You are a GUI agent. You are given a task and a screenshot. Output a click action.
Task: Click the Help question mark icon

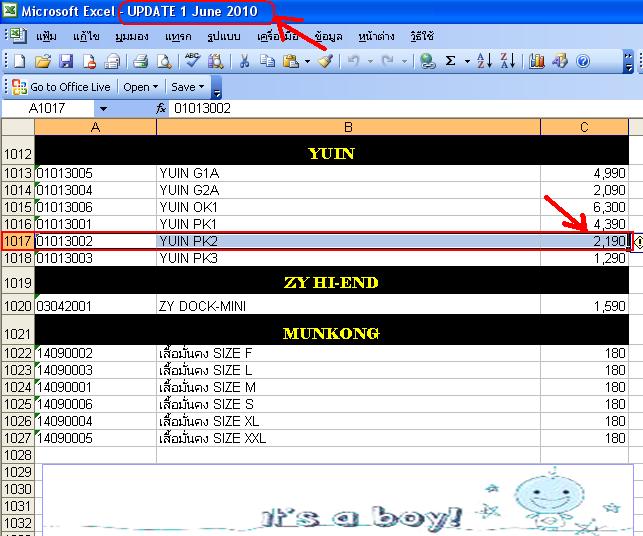[583, 61]
